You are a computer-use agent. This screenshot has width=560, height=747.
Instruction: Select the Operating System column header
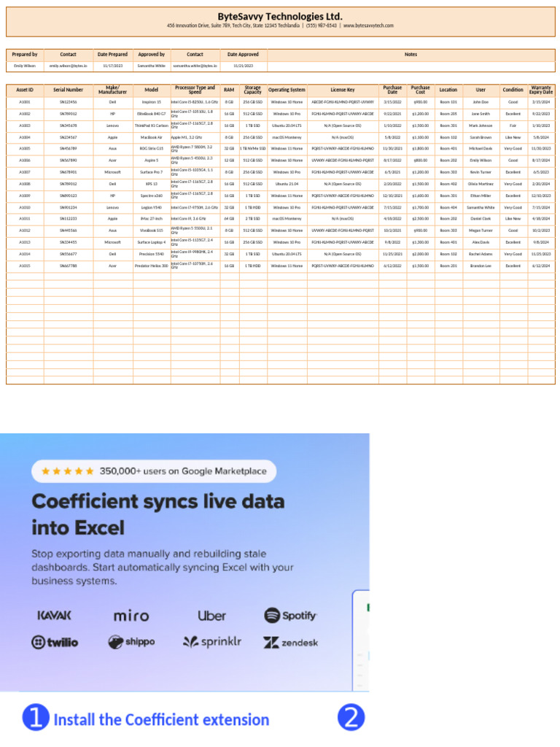point(287,90)
